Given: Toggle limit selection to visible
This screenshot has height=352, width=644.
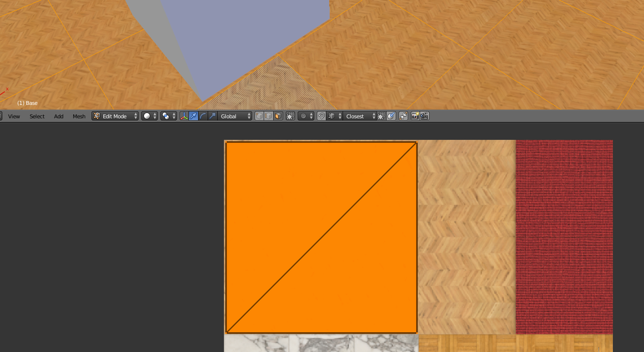Looking at the screenshot, I should pos(290,116).
